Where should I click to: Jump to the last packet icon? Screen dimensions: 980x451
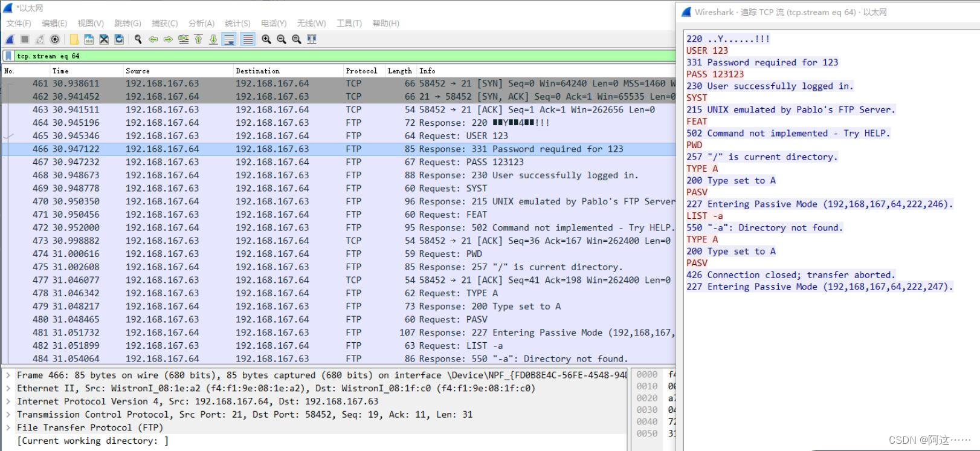(x=213, y=39)
